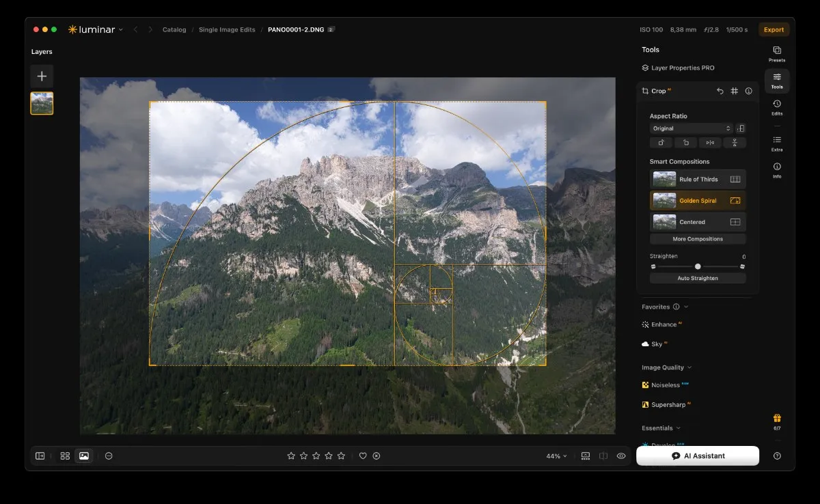
Task: Swap aspect ratio orientation icon
Action: (x=741, y=128)
